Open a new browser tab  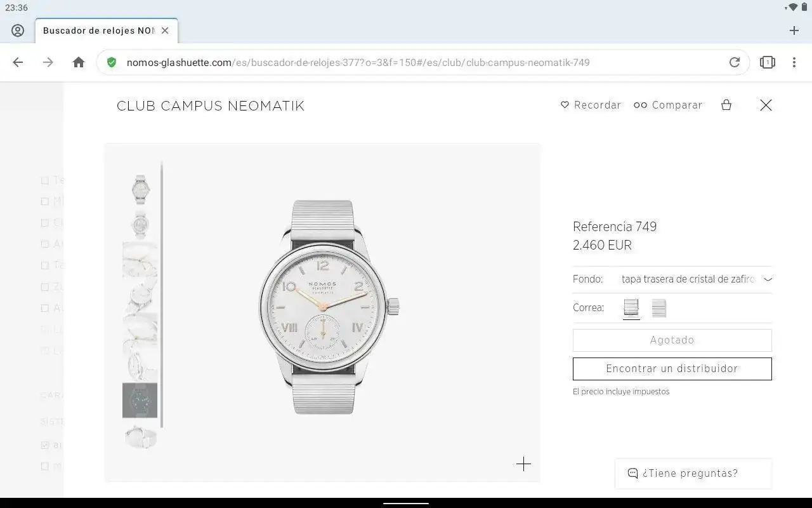click(794, 30)
